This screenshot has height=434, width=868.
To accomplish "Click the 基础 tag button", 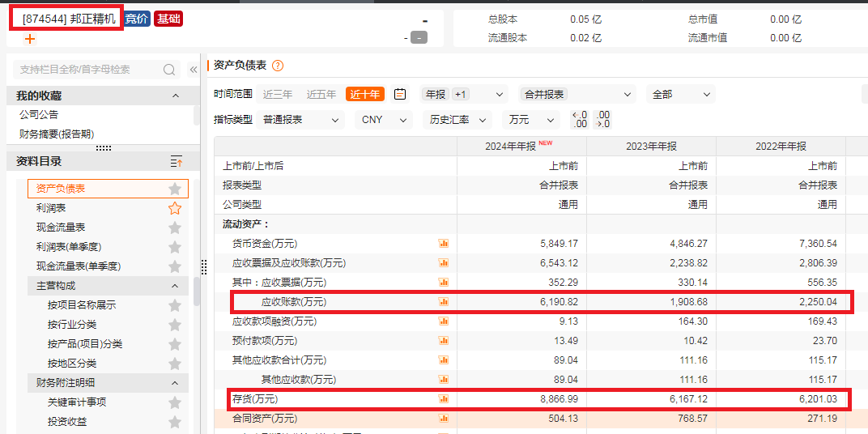I will click(x=168, y=19).
